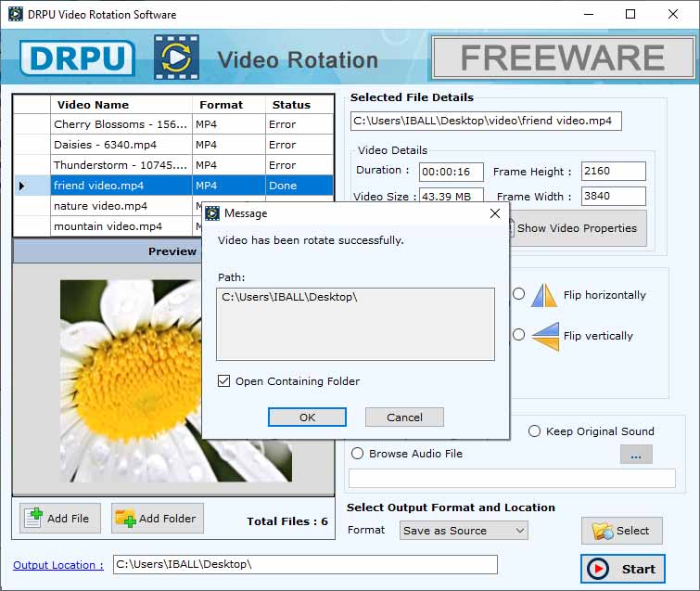Image resolution: width=700 pixels, height=591 pixels.
Task: Click the Add Folder button
Action: [x=158, y=519]
